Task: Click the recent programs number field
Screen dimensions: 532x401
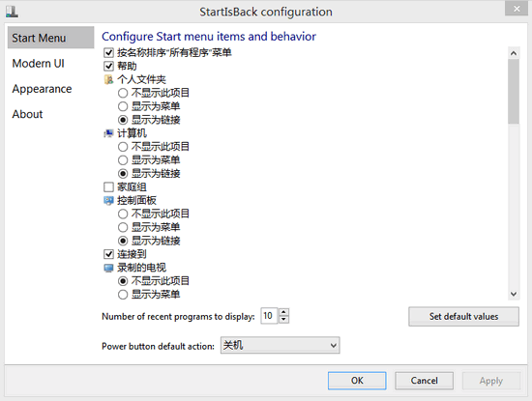Action: [269, 316]
